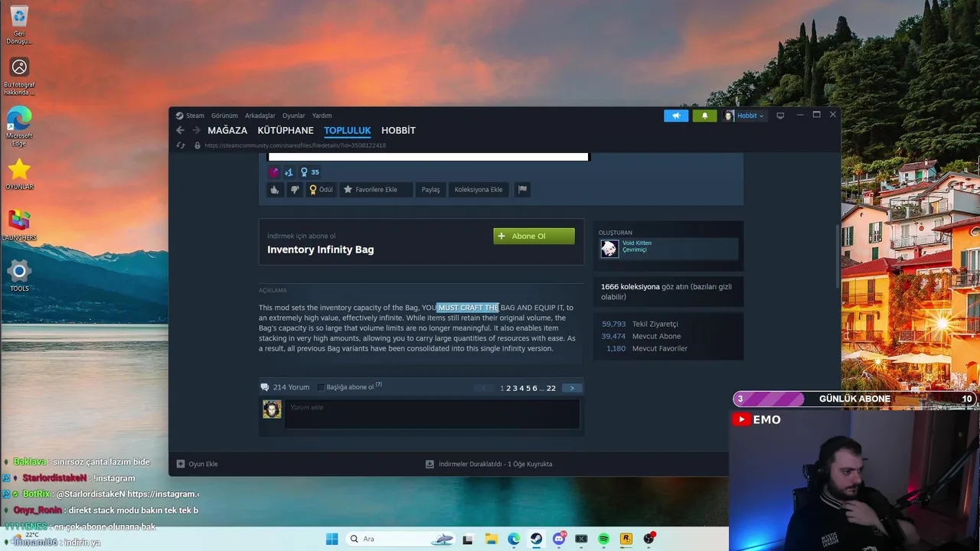Add to collection with Koleksiyona Ekle
This screenshot has height=551, width=980.
coord(479,190)
